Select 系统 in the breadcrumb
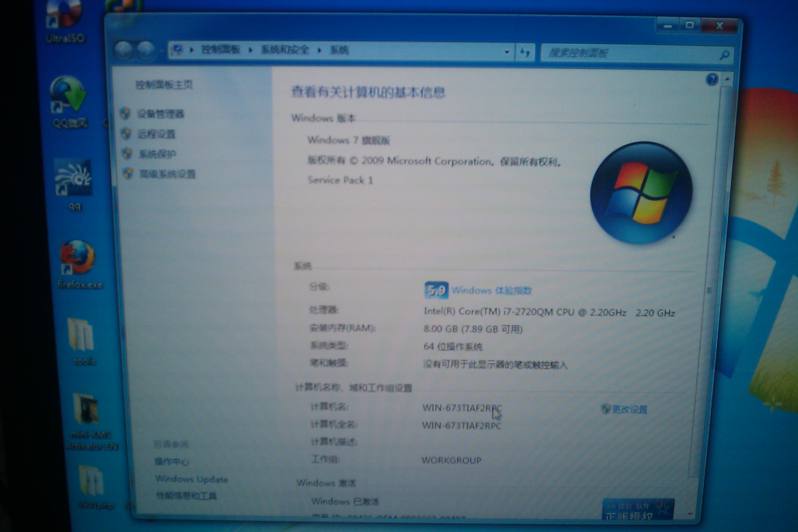 339,50
